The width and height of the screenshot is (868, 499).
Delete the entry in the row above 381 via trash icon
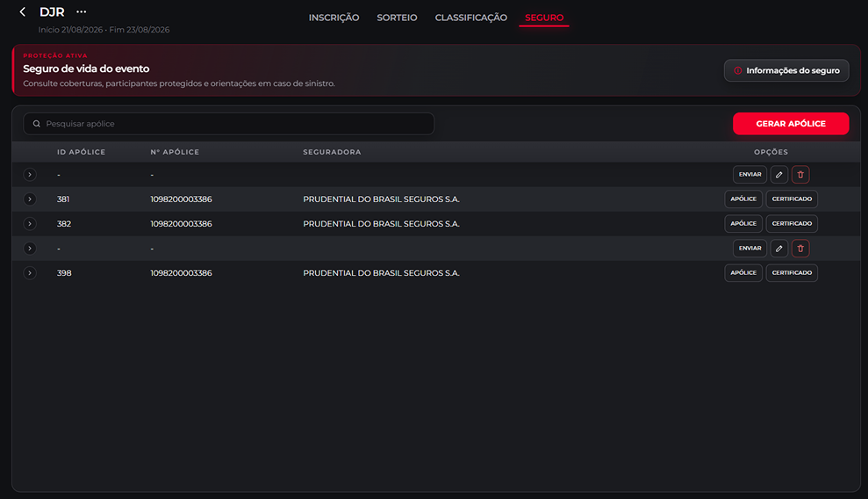(800, 175)
